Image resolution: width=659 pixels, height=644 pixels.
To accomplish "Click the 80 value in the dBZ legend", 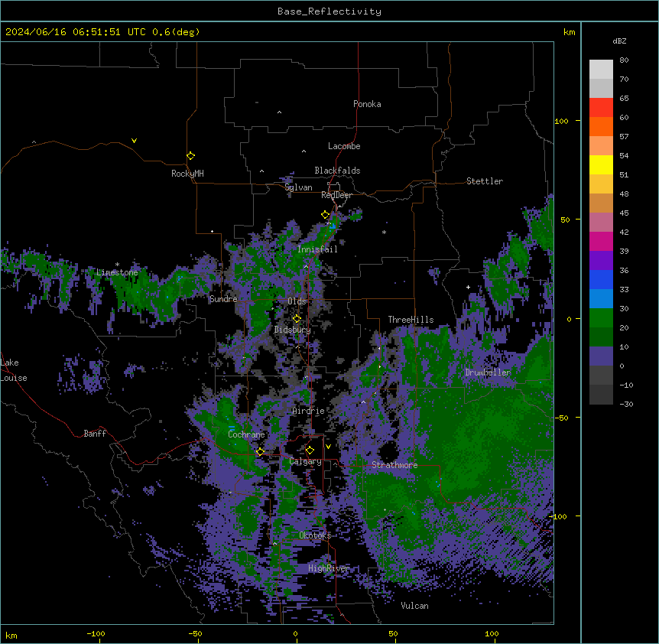I will (624, 60).
